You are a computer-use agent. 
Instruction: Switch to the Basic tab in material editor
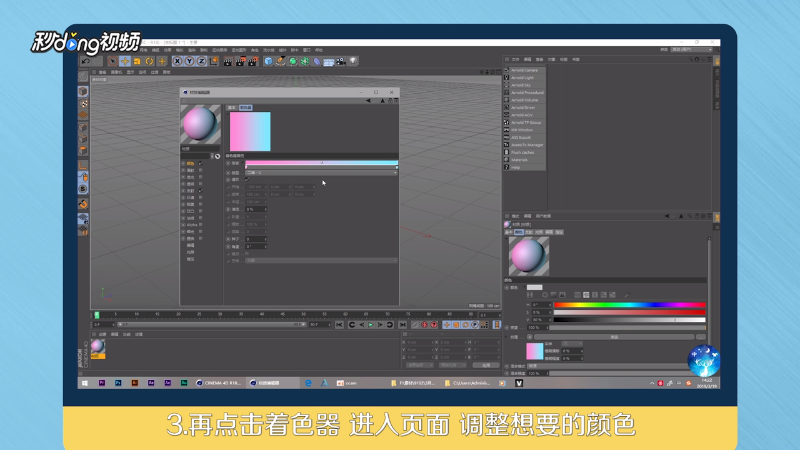(x=232, y=108)
